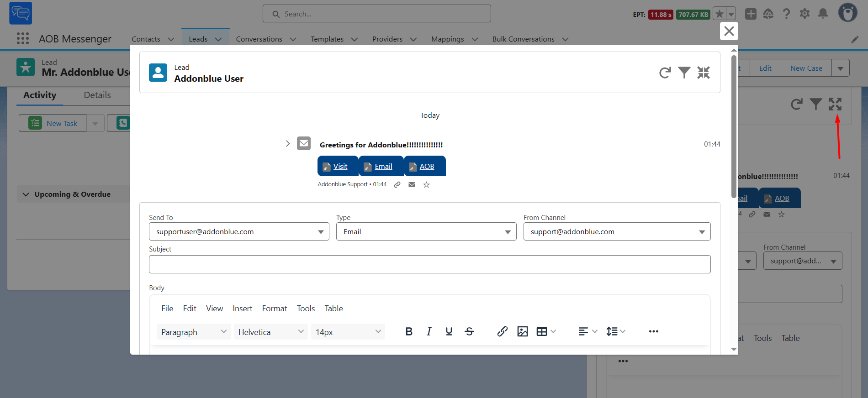Refresh the Addonblue User lead conversation
Image resolution: width=868 pixels, height=398 pixels.
[x=665, y=73]
